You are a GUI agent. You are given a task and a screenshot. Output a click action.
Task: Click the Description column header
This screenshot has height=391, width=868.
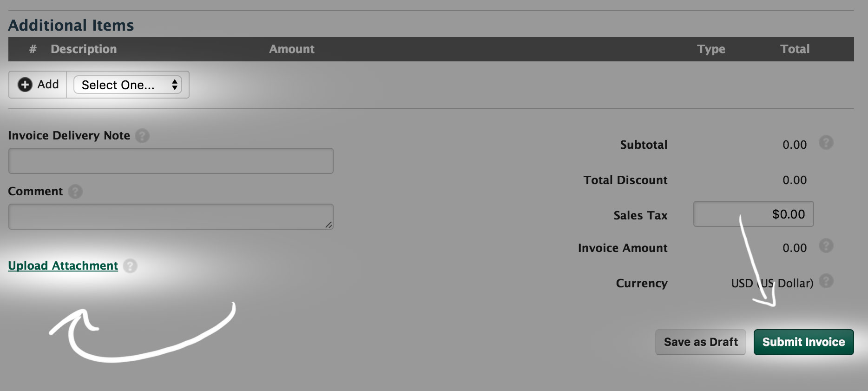coord(84,49)
